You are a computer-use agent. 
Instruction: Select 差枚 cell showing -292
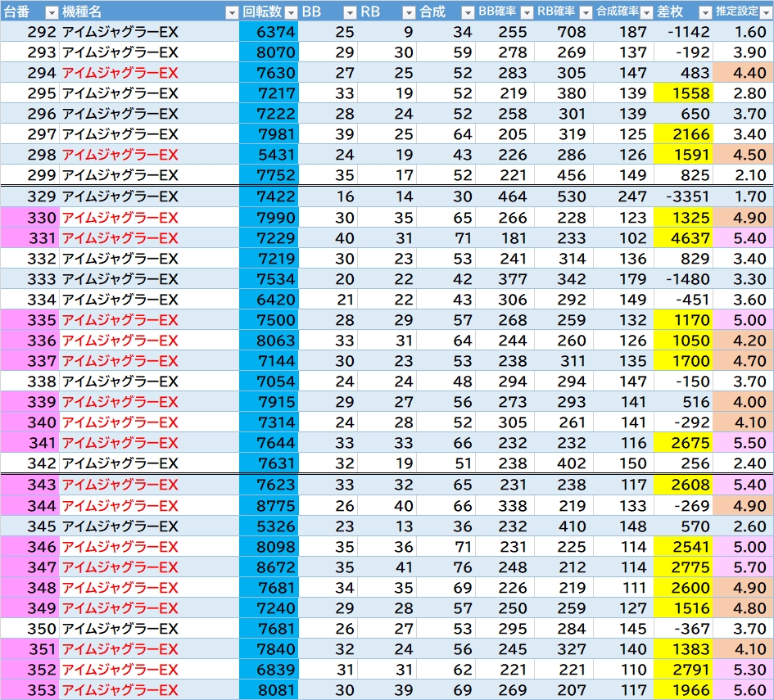click(x=684, y=422)
